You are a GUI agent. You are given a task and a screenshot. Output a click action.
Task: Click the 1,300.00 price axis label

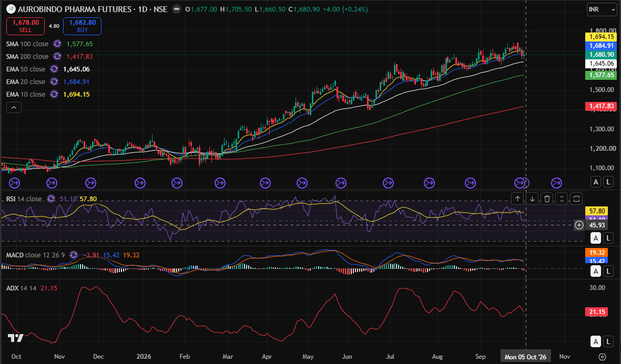602,129
